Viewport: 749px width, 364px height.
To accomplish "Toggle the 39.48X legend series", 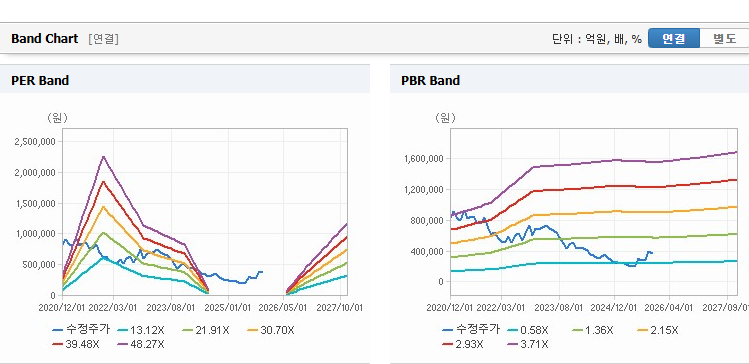I will (x=76, y=344).
